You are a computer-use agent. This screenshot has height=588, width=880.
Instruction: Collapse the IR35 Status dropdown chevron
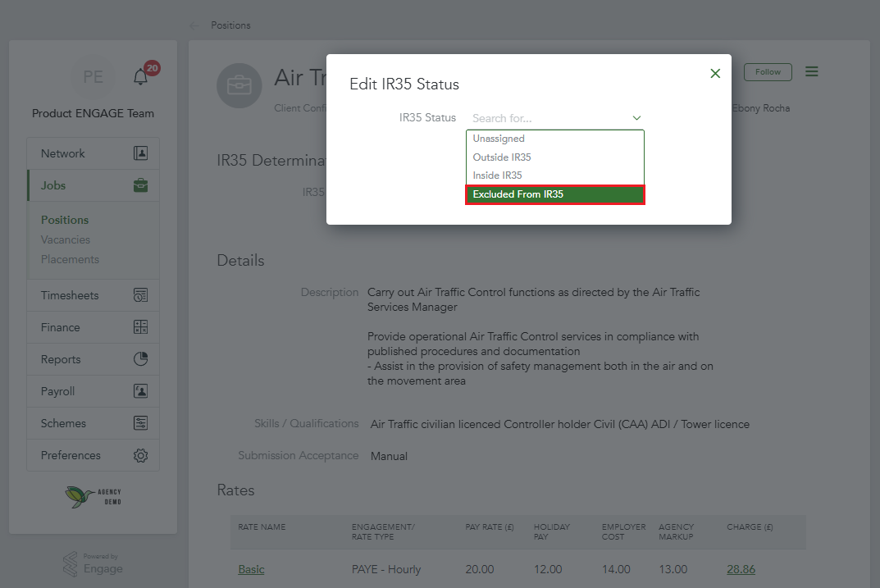[636, 118]
